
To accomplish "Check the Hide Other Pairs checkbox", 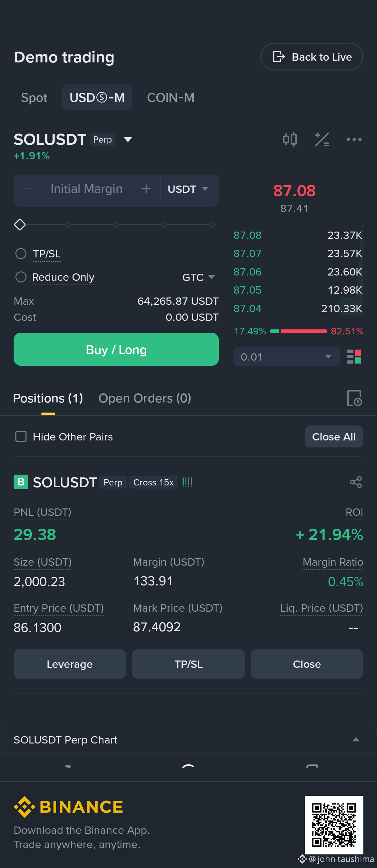I will click(x=21, y=436).
